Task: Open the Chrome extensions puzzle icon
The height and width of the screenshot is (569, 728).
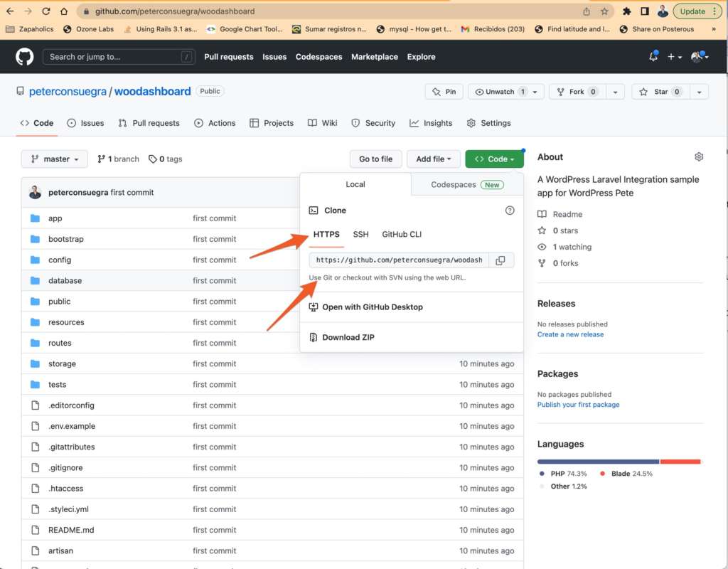Action: (x=626, y=11)
